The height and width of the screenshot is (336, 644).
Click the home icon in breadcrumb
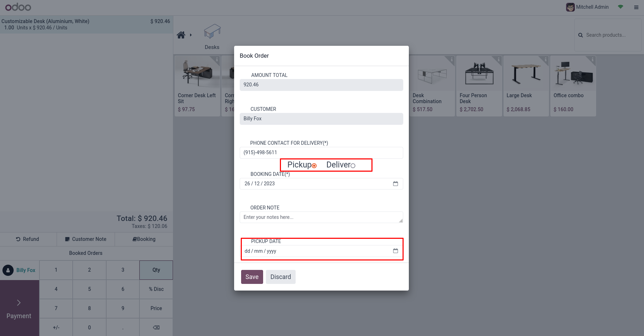(181, 35)
